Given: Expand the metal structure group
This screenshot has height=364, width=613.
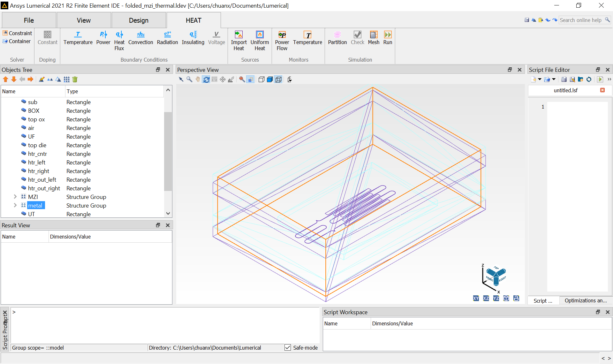Looking at the screenshot, I should (x=15, y=205).
